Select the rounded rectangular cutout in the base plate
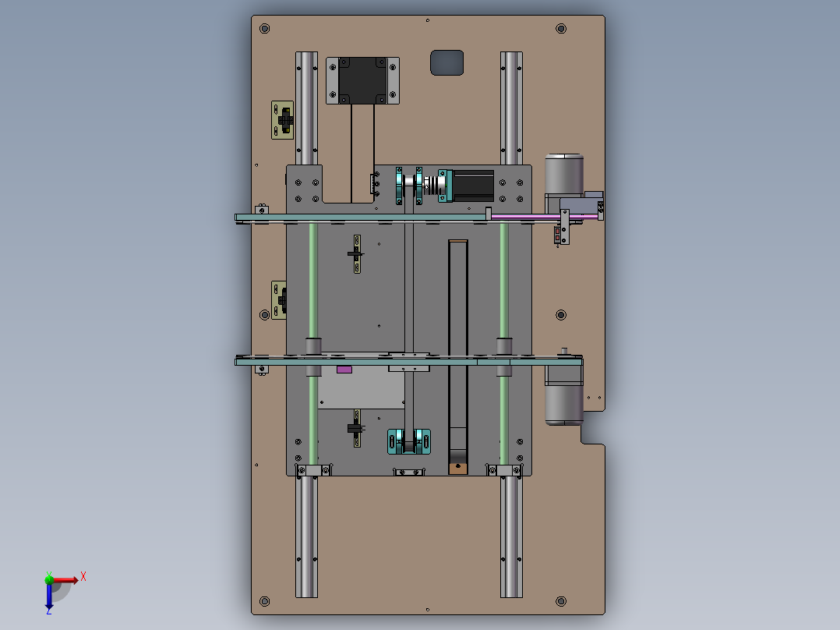 [x=447, y=62]
